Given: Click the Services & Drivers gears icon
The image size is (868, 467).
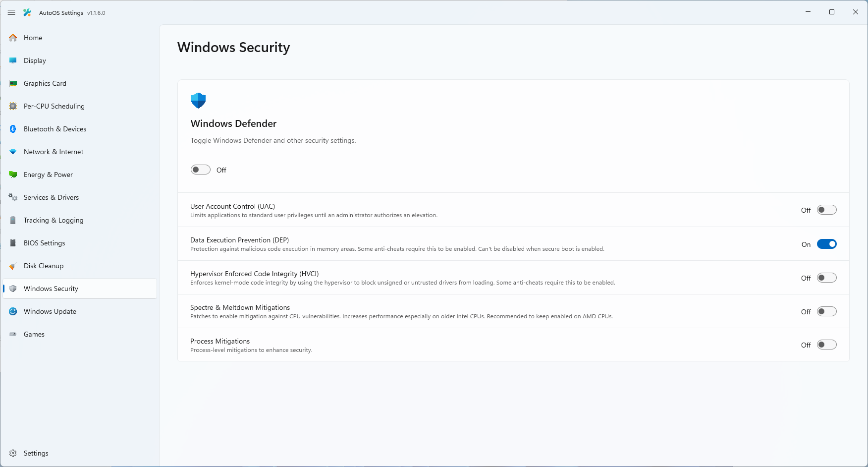Looking at the screenshot, I should coord(13,197).
